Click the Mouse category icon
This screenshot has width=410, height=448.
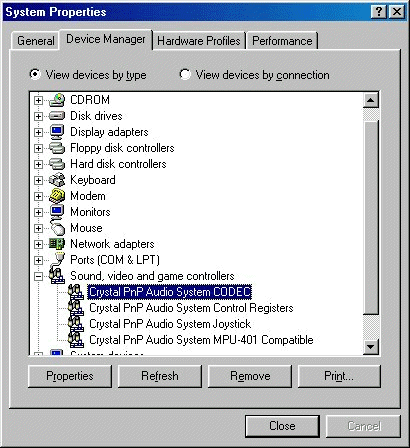click(57, 228)
